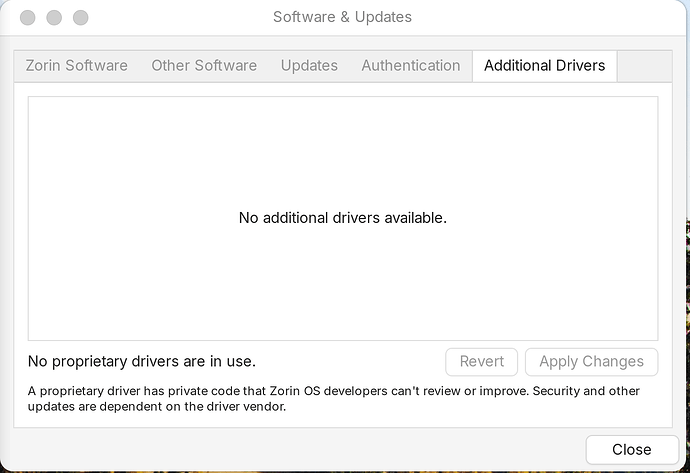This screenshot has width=690, height=473.
Task: Click empty tab strip space after Additional Drivers
Action: 644,66
